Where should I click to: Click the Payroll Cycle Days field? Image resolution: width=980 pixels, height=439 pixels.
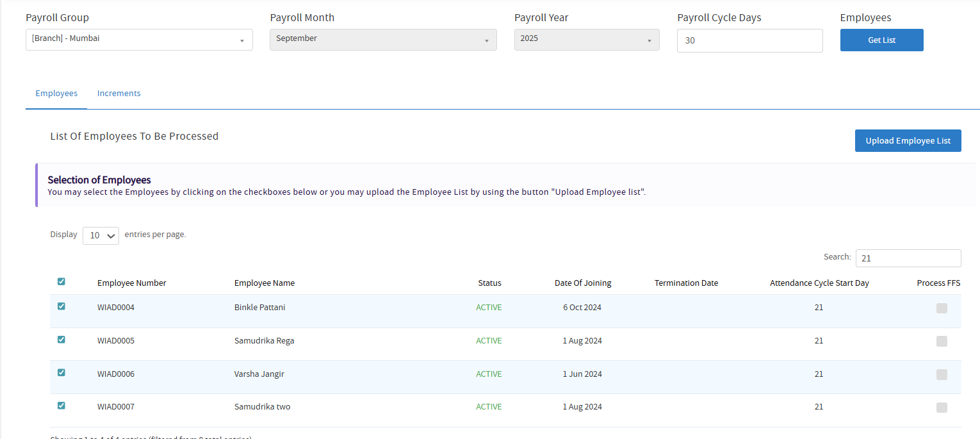749,40
